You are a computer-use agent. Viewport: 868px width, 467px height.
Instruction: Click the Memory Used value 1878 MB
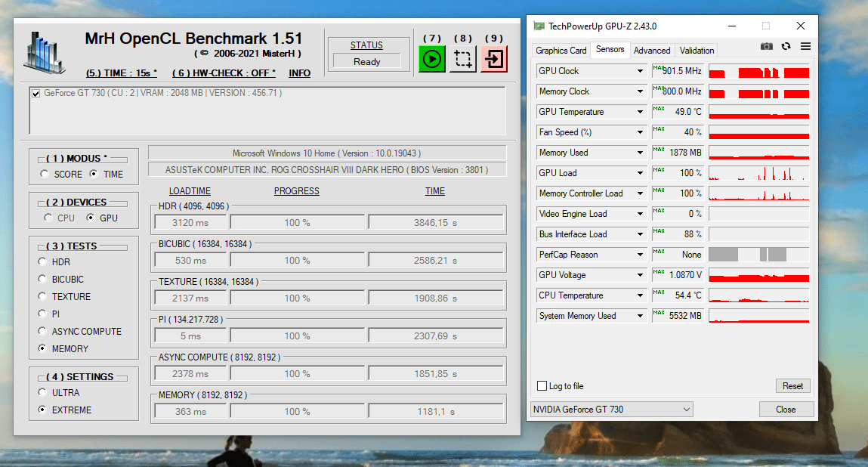click(x=678, y=153)
